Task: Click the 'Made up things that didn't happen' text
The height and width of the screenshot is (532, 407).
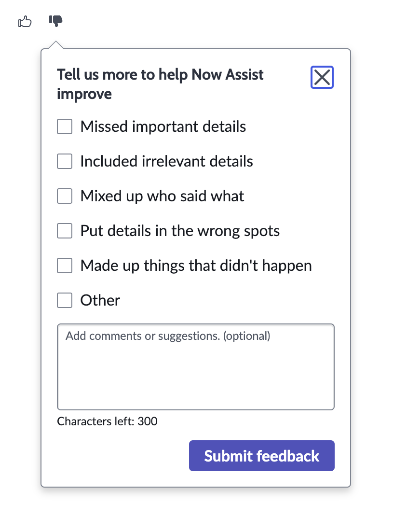Action: click(196, 266)
